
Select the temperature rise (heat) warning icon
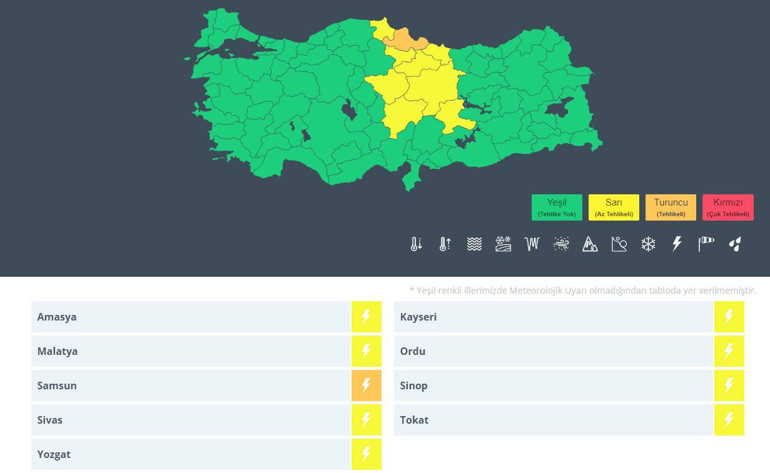[x=445, y=244]
